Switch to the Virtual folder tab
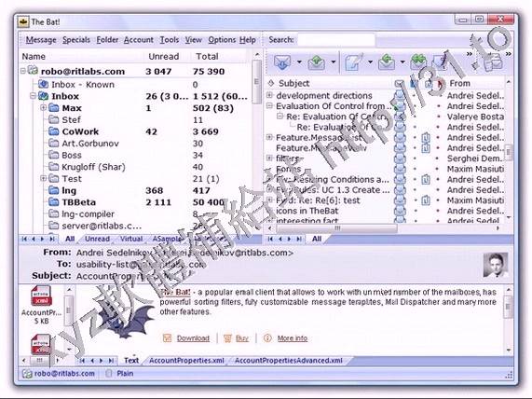Screen dimensions: 532x399 tap(131, 239)
